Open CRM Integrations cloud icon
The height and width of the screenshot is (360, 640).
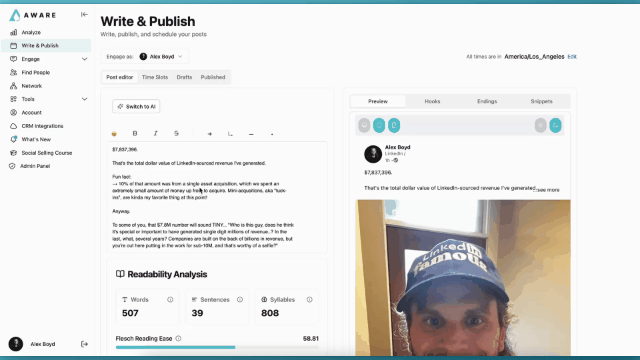[x=13, y=126]
